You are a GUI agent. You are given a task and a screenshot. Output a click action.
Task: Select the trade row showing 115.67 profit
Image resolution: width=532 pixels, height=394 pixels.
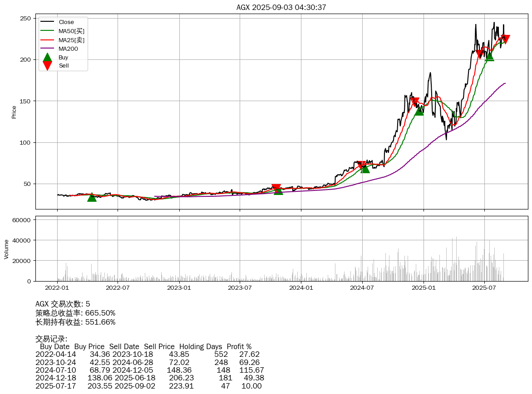(149, 370)
